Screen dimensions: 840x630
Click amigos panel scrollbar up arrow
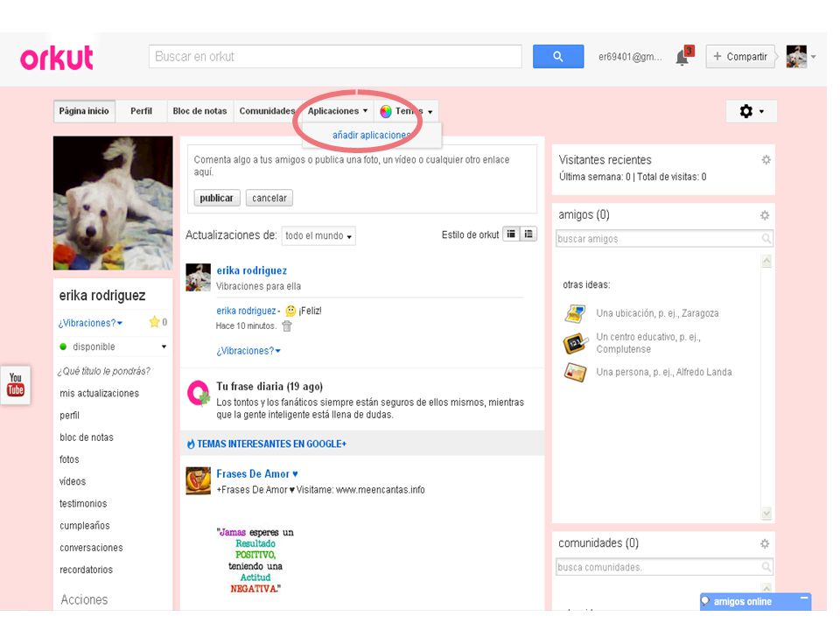point(766,261)
